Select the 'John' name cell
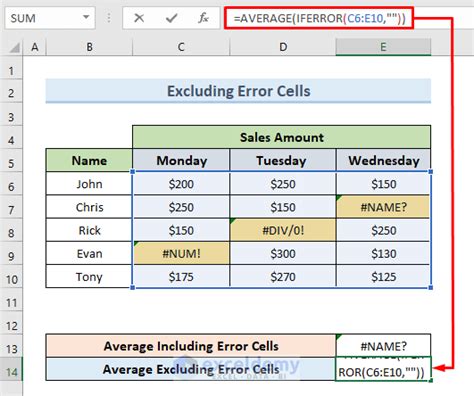 click(x=89, y=184)
